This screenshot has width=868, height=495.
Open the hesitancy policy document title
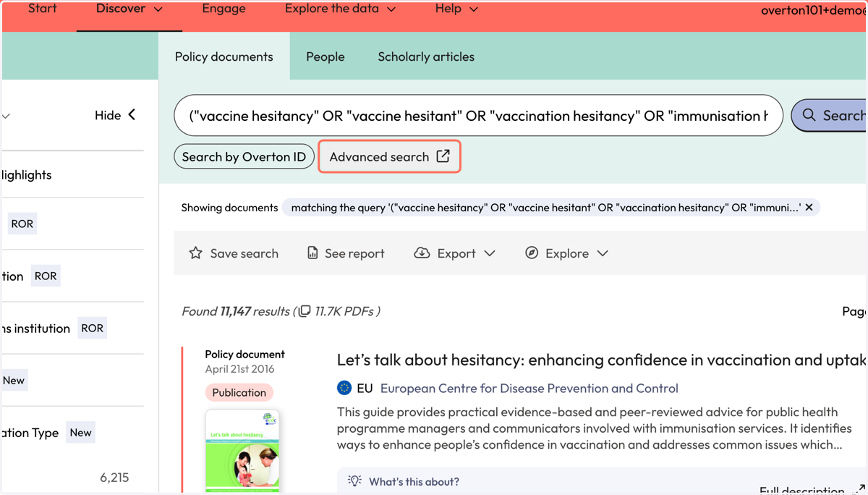(x=602, y=360)
